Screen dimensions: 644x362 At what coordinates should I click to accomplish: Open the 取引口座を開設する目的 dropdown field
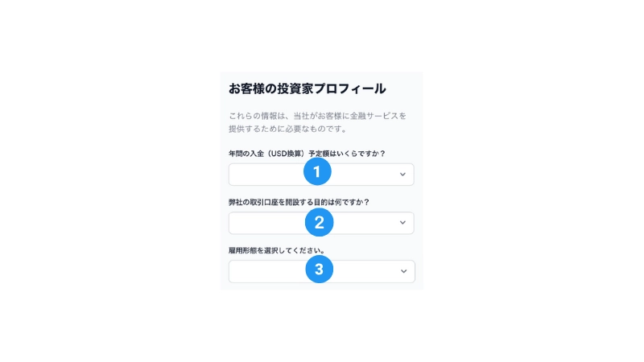pyautogui.click(x=321, y=223)
